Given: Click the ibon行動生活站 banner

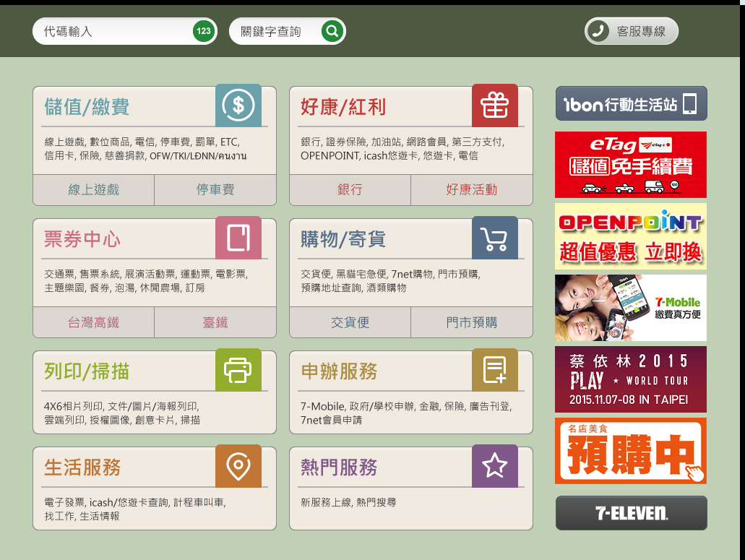Looking at the screenshot, I should point(630,103).
